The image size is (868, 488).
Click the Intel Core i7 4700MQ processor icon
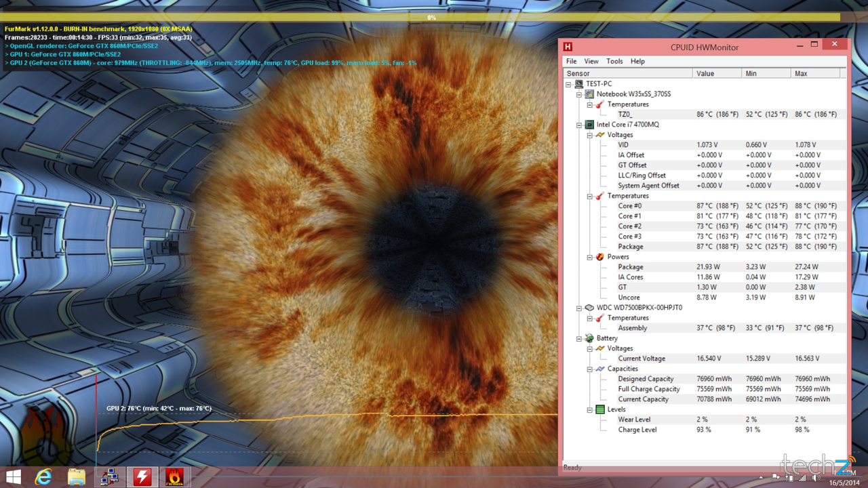(x=589, y=125)
